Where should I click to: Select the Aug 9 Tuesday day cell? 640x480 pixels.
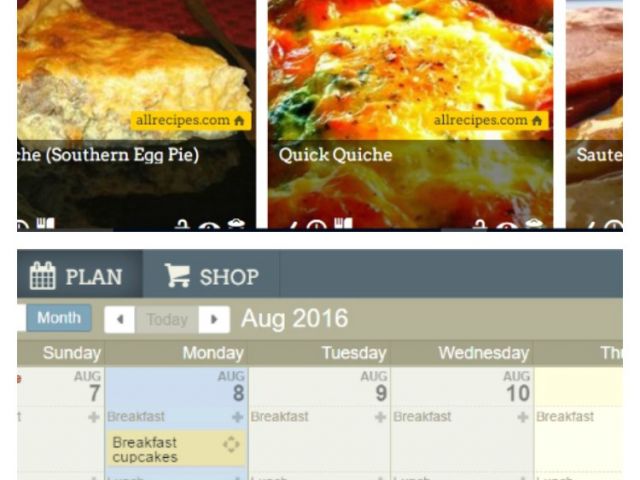[319, 386]
